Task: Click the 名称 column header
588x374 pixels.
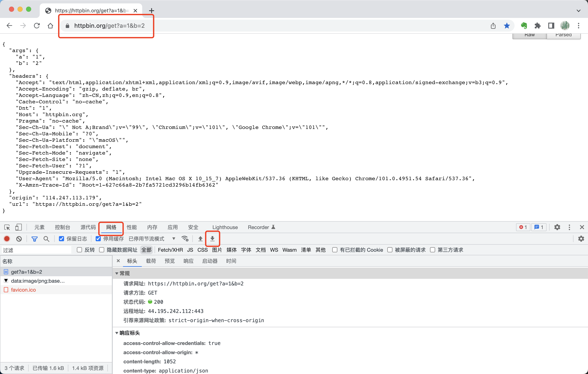Action: point(56,261)
